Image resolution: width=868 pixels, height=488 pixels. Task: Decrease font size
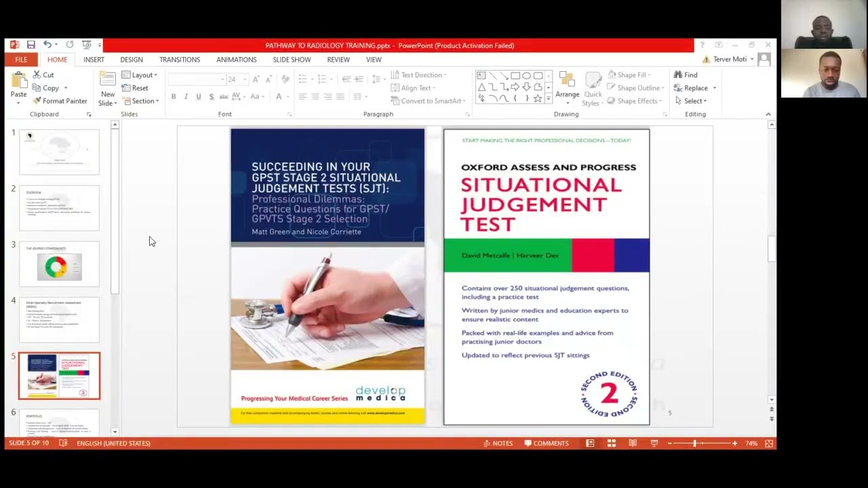268,79
